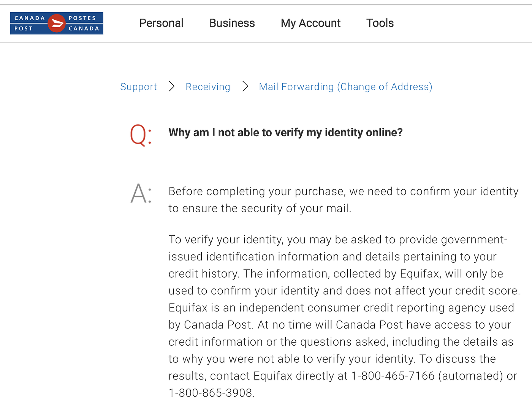
Task: Click the gray A: answer icon
Action: [x=141, y=194]
